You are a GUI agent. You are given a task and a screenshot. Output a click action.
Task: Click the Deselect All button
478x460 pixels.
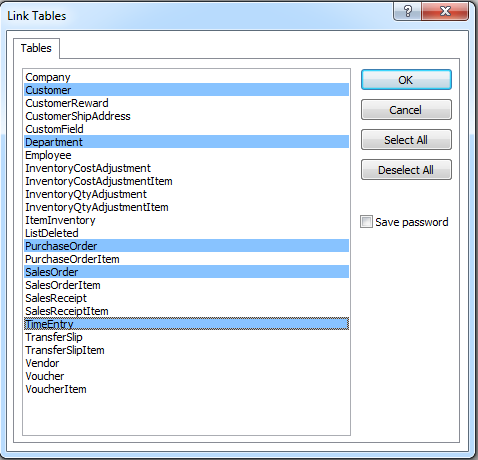pyautogui.click(x=406, y=170)
